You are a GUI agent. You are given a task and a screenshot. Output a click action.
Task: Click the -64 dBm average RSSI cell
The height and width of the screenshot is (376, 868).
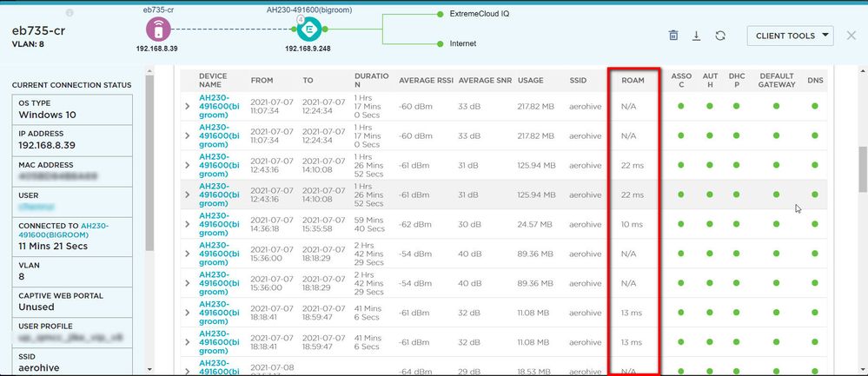[x=415, y=371]
